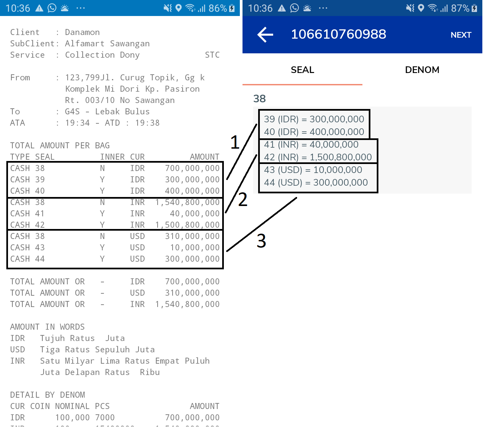
Task: Switch to the SEAL tab
Action: coord(302,70)
